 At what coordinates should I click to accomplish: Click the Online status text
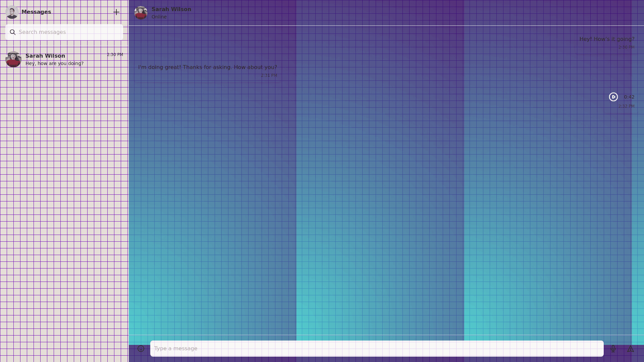click(159, 17)
